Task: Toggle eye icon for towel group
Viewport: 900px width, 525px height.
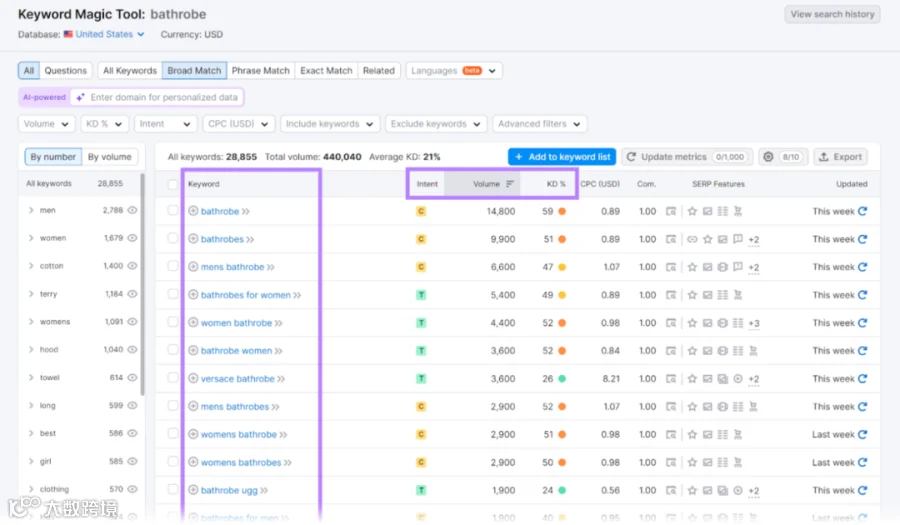Action: tap(132, 378)
